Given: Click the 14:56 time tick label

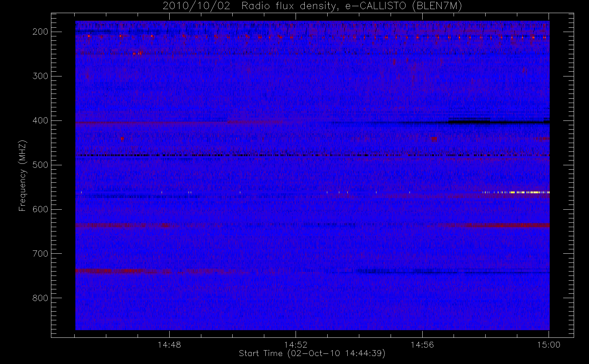Looking at the screenshot, I should pyautogui.click(x=422, y=345).
